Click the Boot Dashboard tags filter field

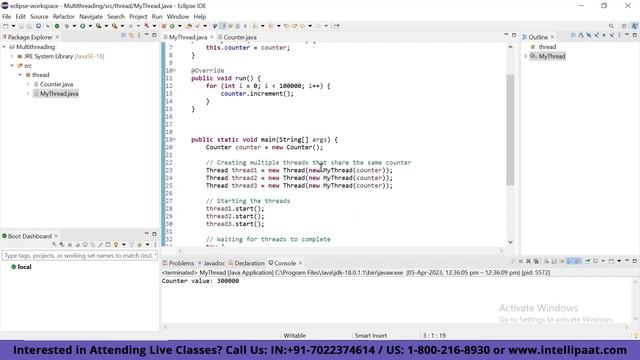coord(80,256)
